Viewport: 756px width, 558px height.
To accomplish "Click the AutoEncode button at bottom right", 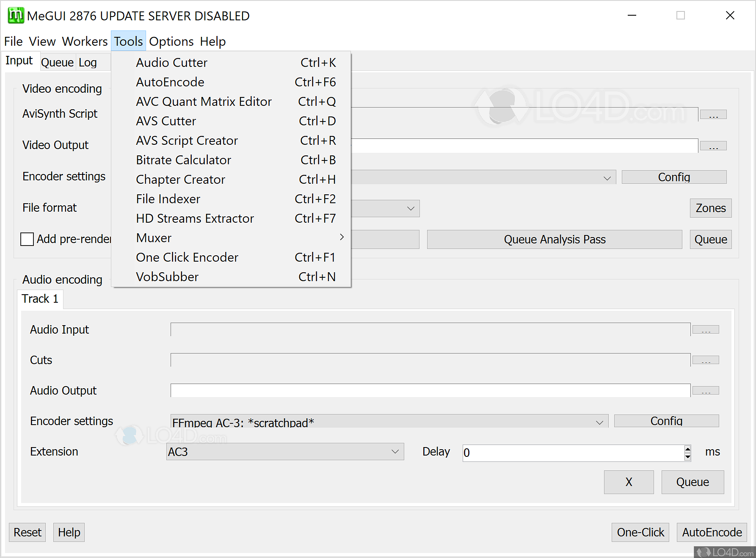I will coord(711,532).
